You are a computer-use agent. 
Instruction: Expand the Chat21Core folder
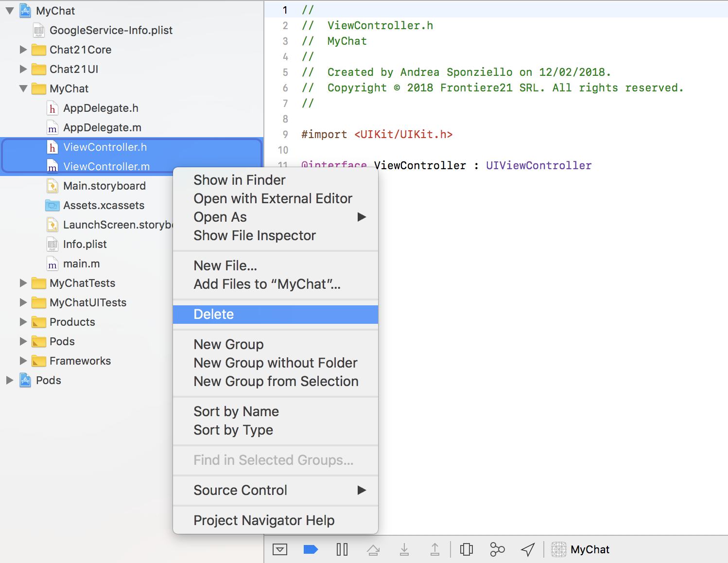23,50
